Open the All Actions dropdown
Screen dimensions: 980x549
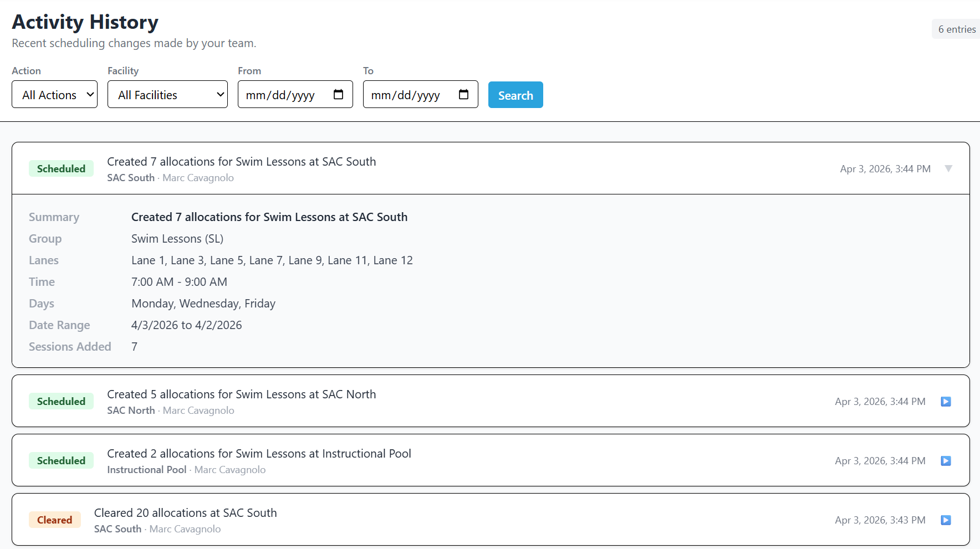(54, 94)
